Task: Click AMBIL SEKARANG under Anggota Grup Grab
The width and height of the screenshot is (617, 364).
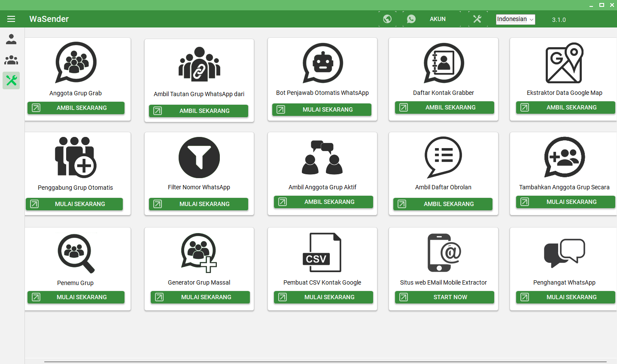Action: 76,108
